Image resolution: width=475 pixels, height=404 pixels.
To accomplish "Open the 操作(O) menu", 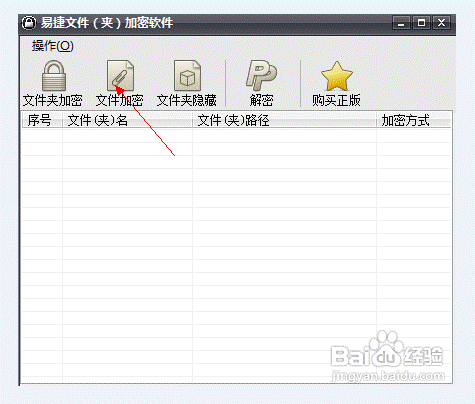I will pyautogui.click(x=53, y=46).
